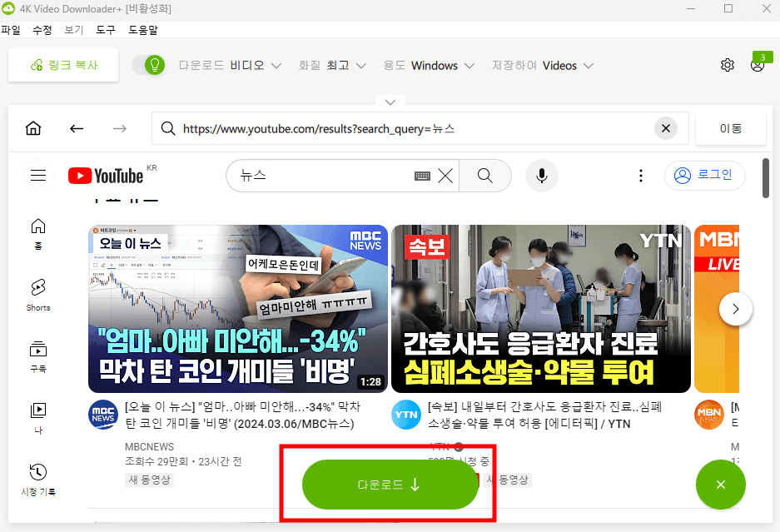Open the 저장하여 Videos folder dropdown

[542, 66]
